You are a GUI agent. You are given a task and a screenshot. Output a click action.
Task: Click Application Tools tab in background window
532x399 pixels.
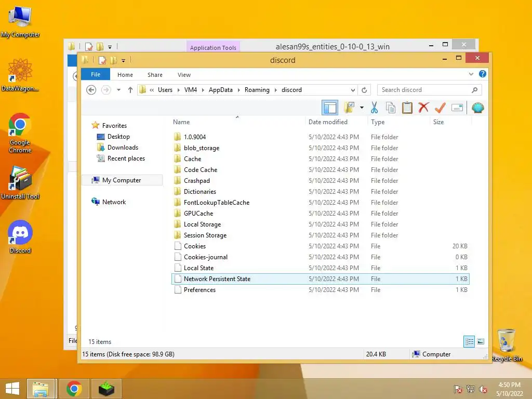[213, 47]
